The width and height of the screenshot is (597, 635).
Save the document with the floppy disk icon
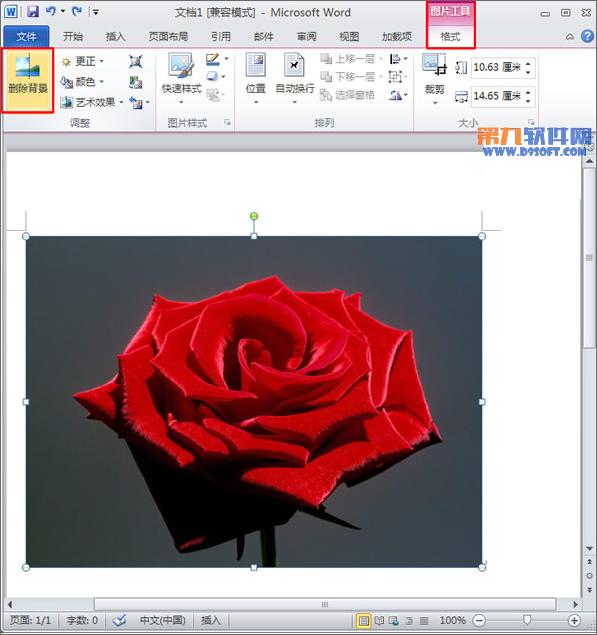(33, 11)
